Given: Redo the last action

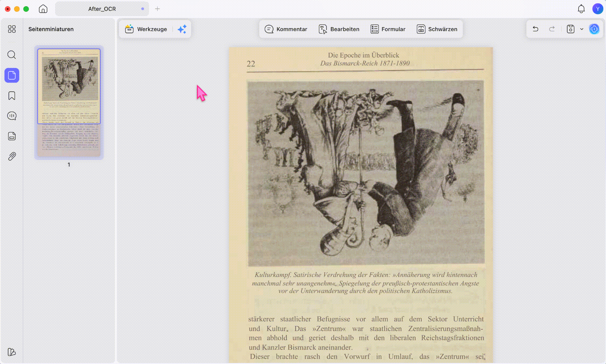Looking at the screenshot, I should tap(552, 29).
